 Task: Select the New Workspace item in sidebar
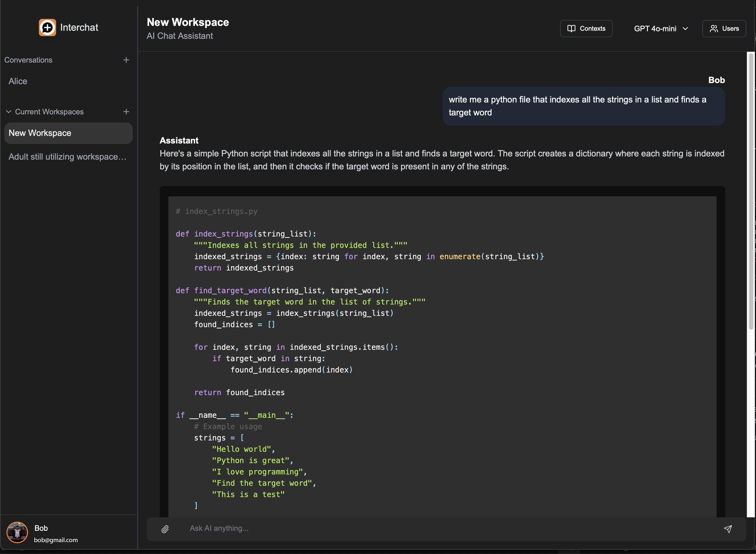coord(69,133)
